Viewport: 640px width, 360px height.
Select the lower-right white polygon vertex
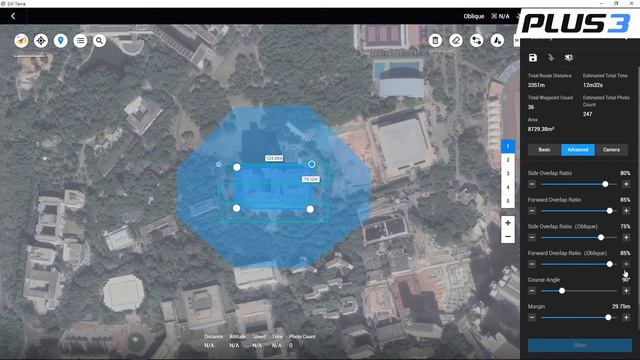click(x=310, y=209)
